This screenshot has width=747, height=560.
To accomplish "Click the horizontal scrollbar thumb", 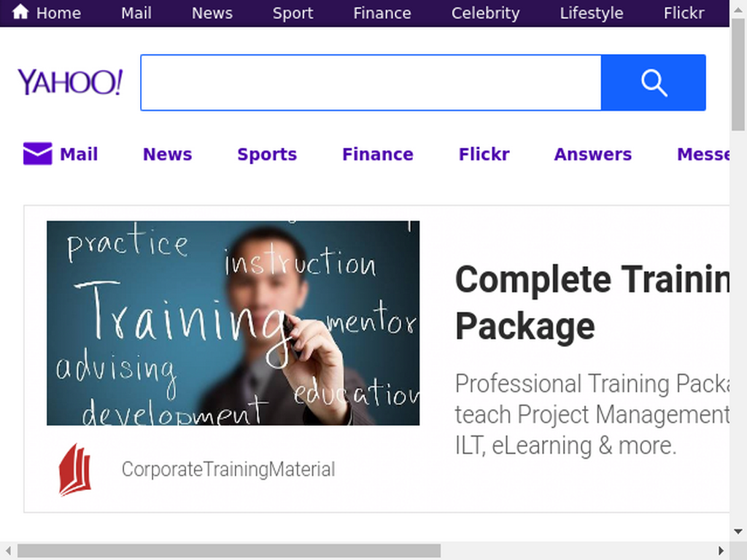I will [x=229, y=551].
